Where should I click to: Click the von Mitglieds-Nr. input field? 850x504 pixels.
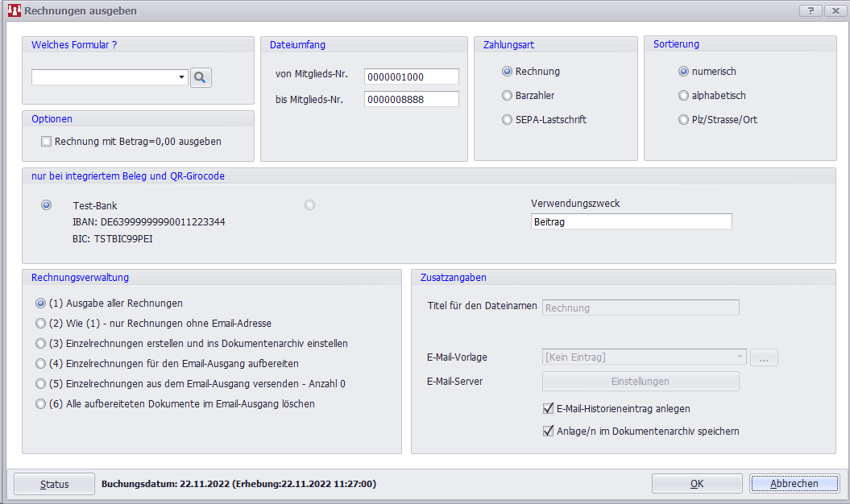point(411,76)
